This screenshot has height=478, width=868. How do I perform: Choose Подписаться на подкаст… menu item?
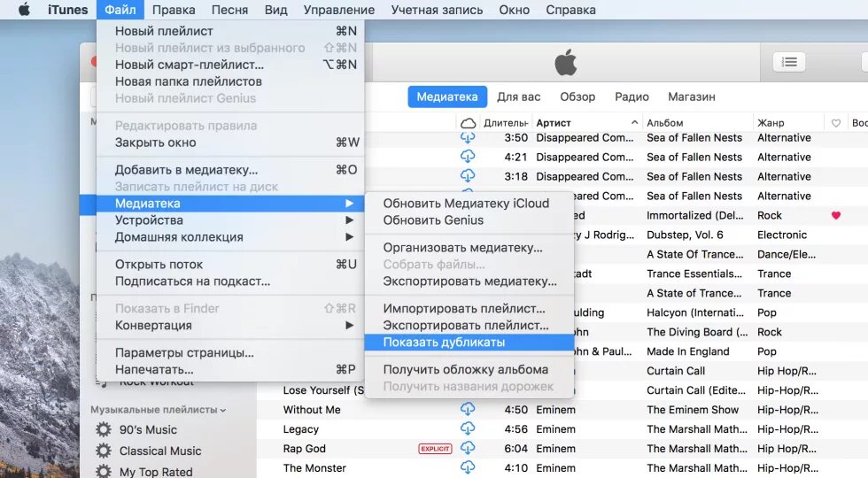click(x=230, y=281)
